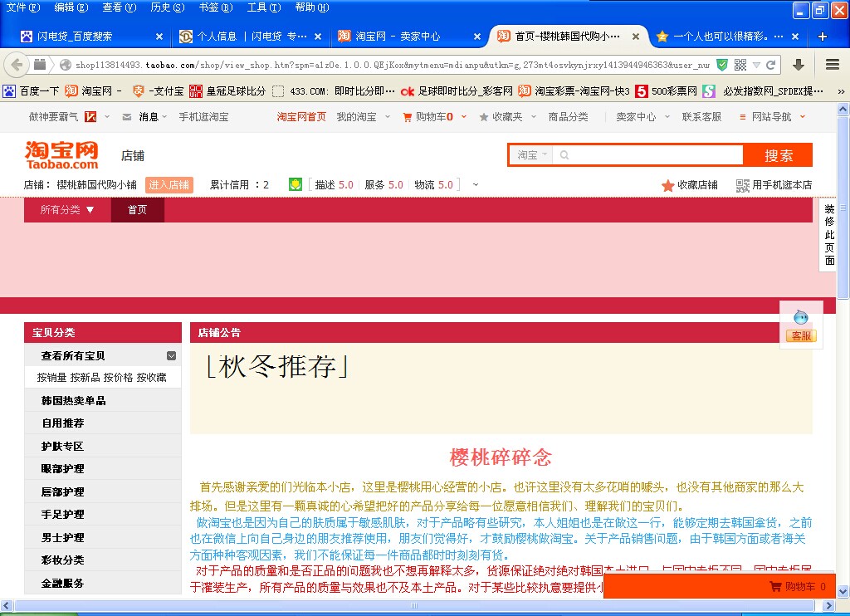Open a new browser tab with plus button
The height and width of the screenshot is (616, 850).
pos(823,37)
